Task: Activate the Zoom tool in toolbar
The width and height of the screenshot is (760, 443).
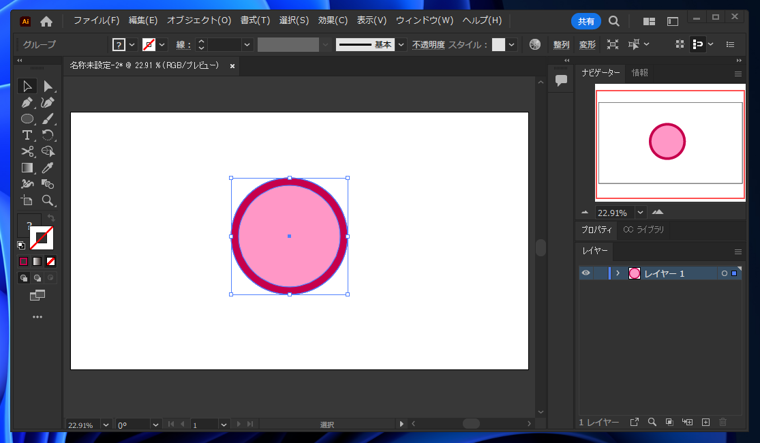Action: click(x=47, y=201)
